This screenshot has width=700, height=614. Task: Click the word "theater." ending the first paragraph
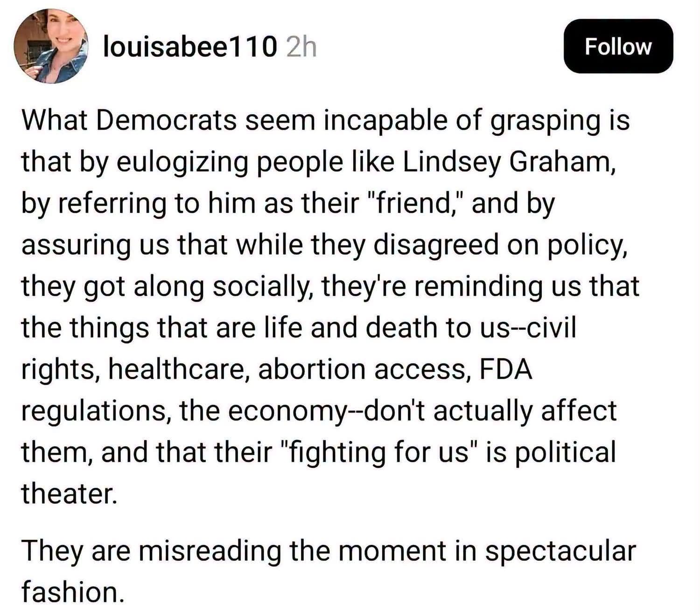tap(69, 493)
